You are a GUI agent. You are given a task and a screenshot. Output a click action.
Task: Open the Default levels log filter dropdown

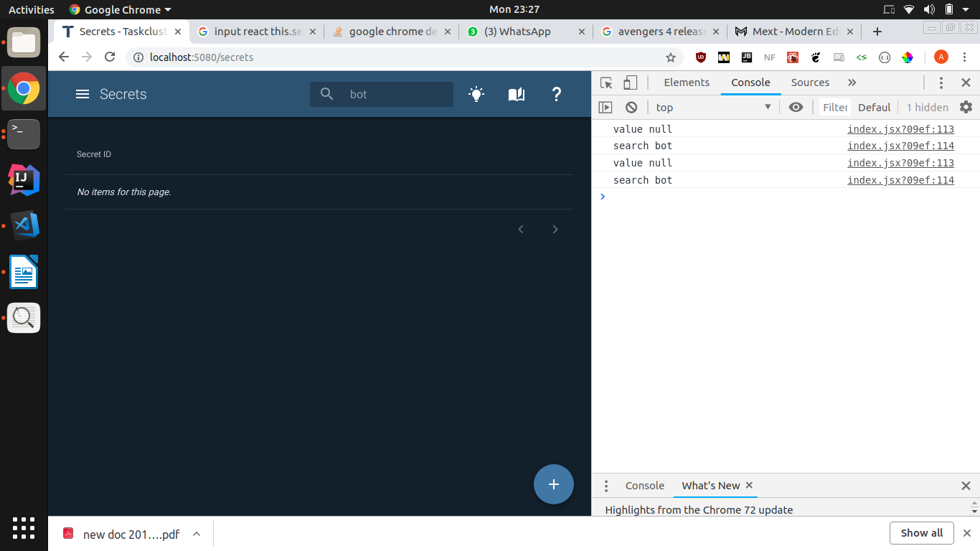[x=874, y=107]
